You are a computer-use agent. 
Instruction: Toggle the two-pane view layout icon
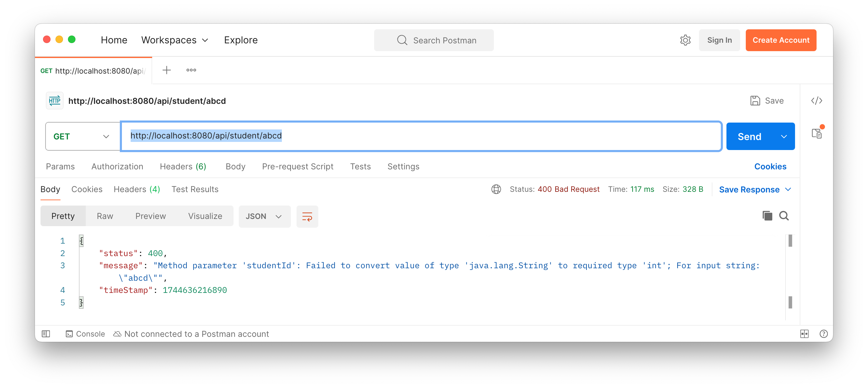pyautogui.click(x=804, y=334)
